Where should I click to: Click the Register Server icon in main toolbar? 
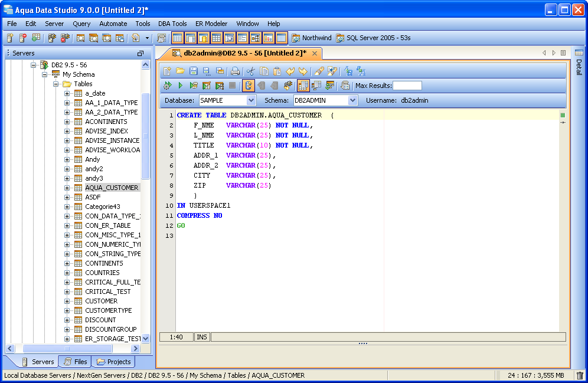coord(10,38)
